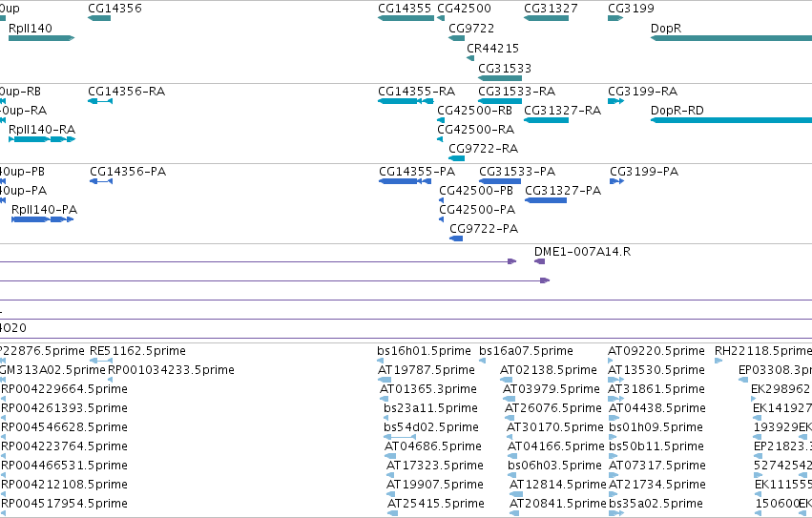
Task: Select the CG31327 gene bar
Action: 547,18
